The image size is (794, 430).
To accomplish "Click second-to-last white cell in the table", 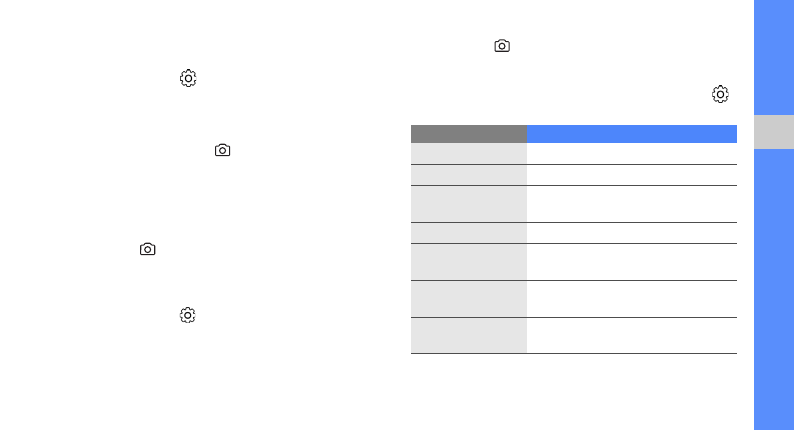I will [632, 299].
